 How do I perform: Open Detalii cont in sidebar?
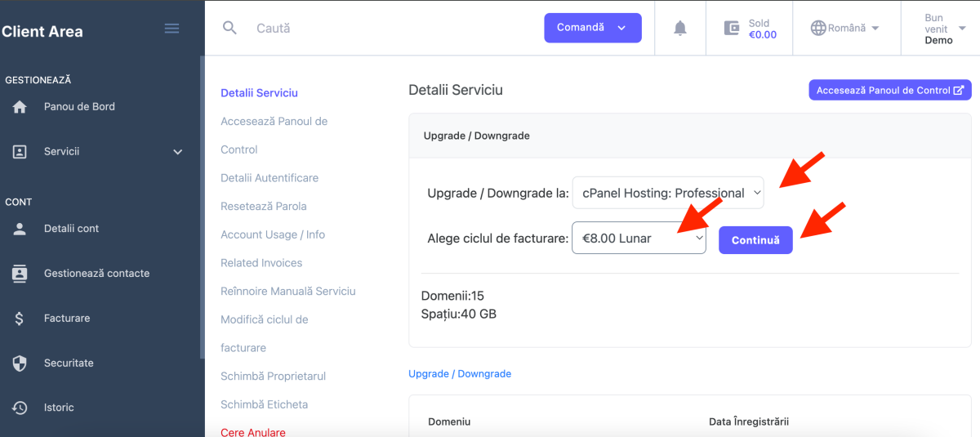[x=71, y=229]
